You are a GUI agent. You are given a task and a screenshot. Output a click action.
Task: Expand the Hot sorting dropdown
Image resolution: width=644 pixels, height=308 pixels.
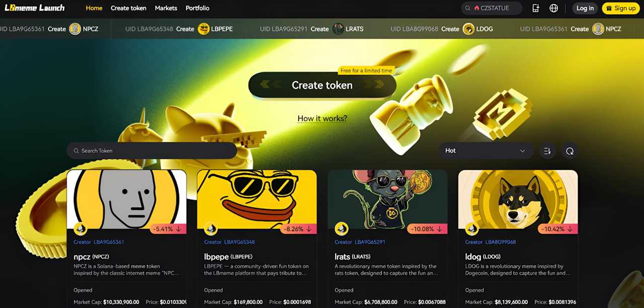tap(486, 150)
